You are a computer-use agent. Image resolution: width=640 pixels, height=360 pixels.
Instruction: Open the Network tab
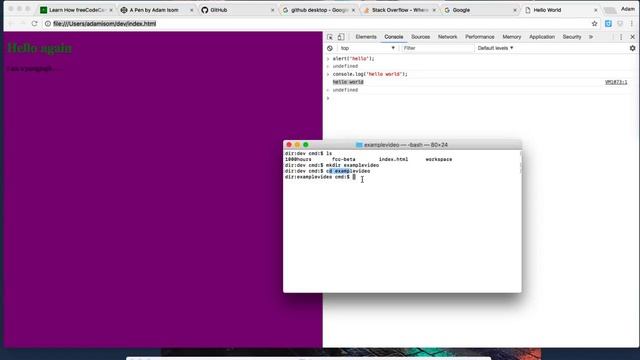click(447, 37)
